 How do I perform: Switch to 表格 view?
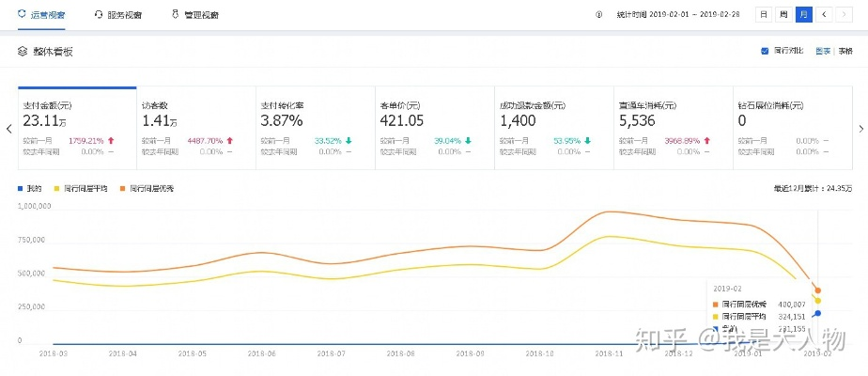(845, 52)
